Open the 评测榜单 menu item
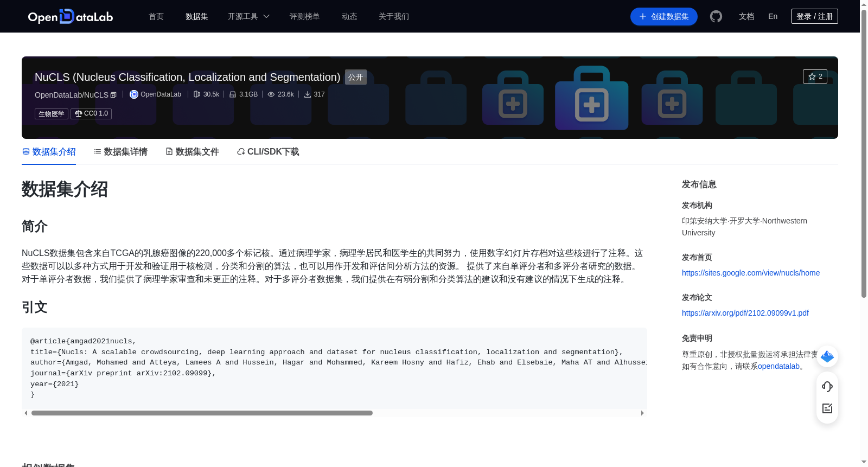Screen dimensions: 868x467 (x=304, y=16)
